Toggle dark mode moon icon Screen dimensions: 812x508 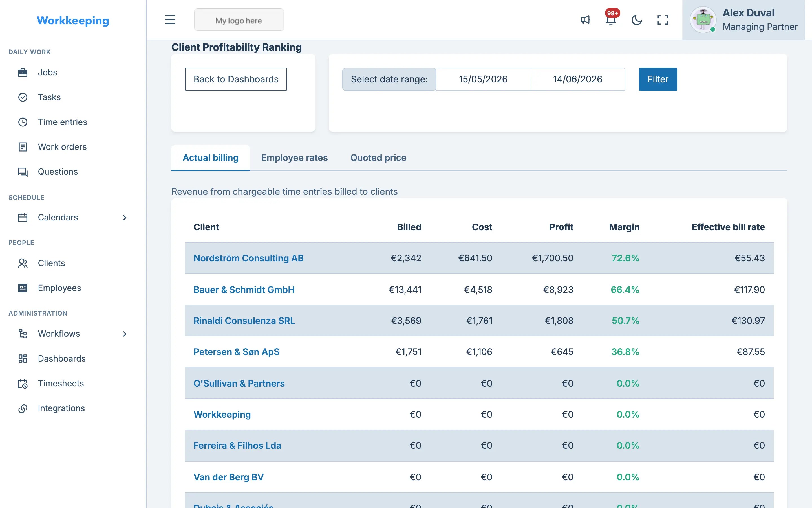point(637,20)
